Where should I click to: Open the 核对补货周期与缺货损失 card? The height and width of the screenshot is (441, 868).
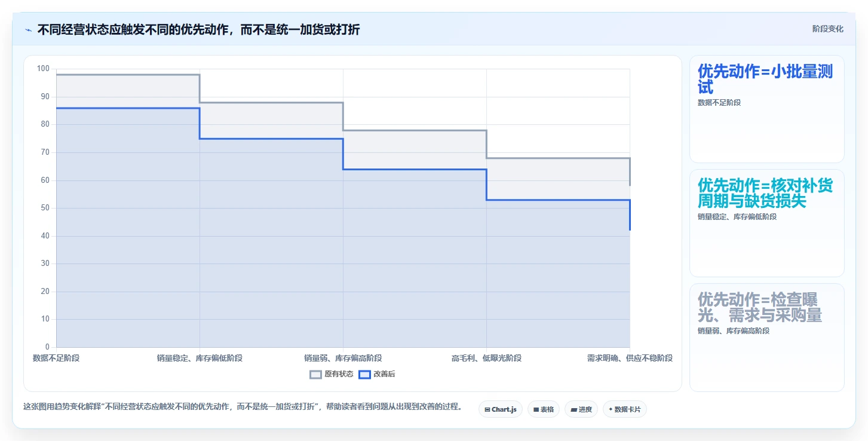[767, 223]
